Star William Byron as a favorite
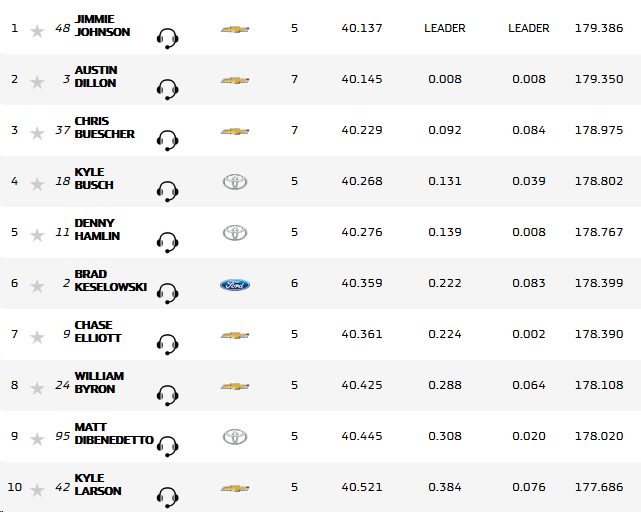This screenshot has height=512, width=641. pyautogui.click(x=37, y=388)
